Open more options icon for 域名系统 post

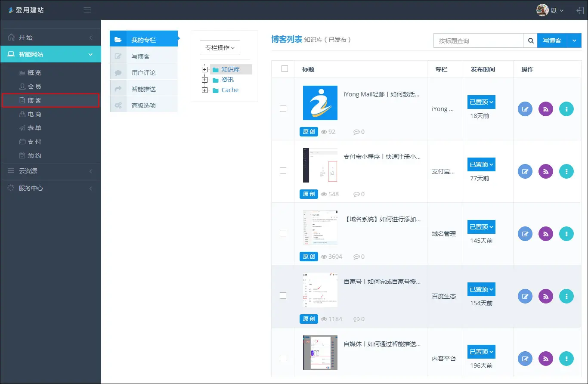pyautogui.click(x=566, y=234)
